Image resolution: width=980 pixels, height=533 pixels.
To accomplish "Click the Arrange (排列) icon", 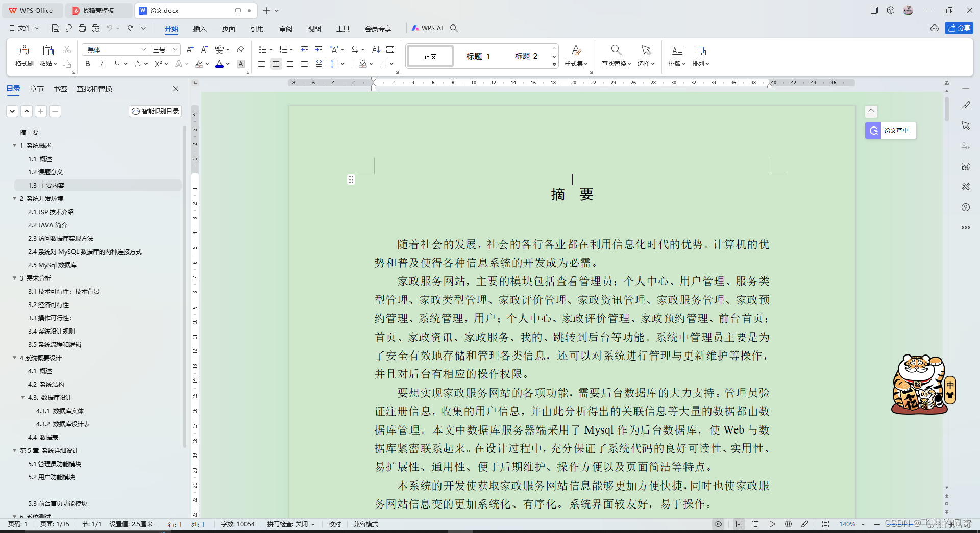I will [700, 50].
